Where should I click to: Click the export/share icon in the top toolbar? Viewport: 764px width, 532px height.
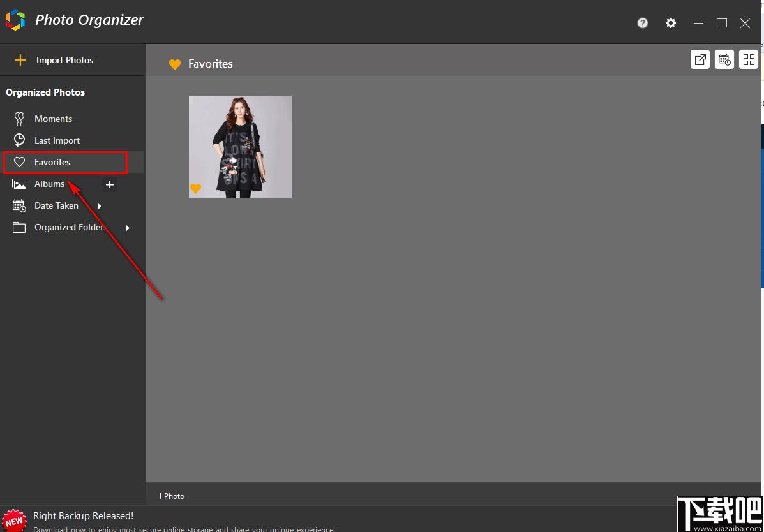coord(700,60)
